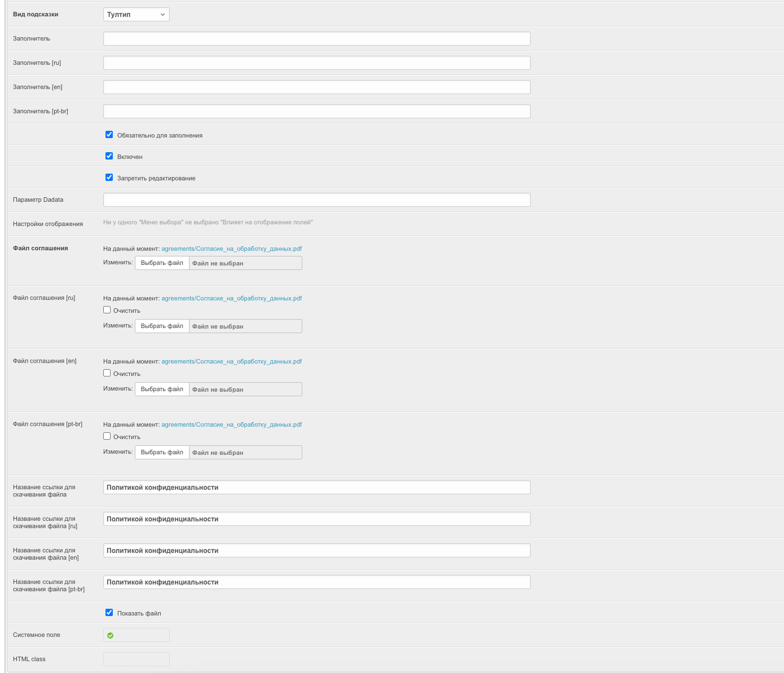Toggle the Включен checkbox
The image size is (784, 673).
click(x=109, y=156)
